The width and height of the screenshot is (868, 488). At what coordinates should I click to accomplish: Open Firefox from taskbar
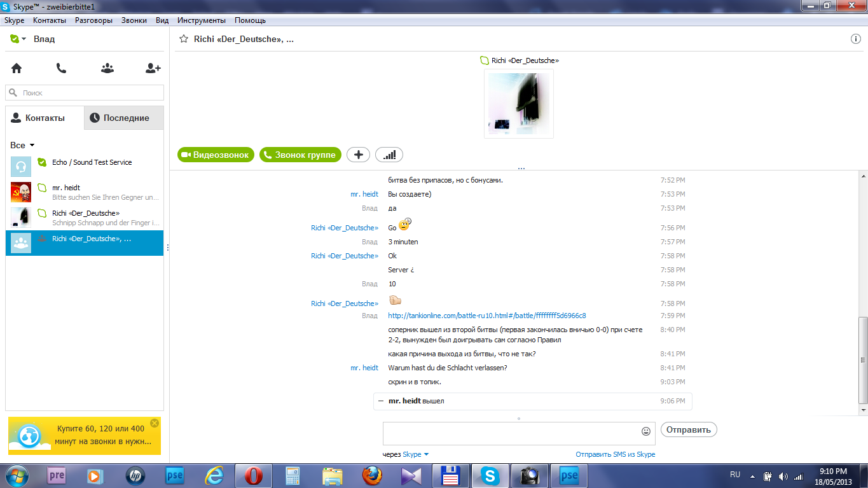coord(372,475)
